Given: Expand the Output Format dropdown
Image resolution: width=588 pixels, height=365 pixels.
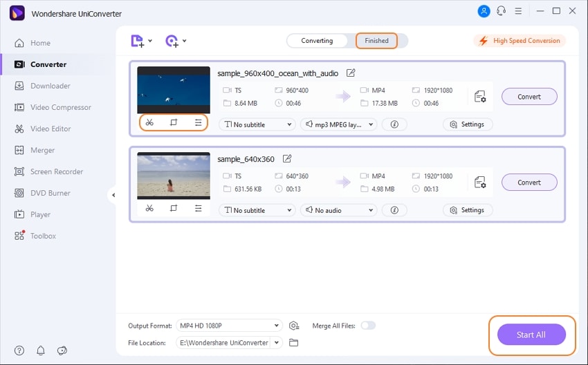Looking at the screenshot, I should click(229, 326).
